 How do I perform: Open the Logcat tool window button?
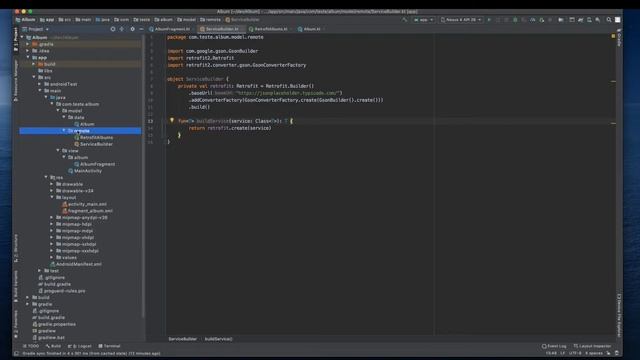(x=80, y=346)
